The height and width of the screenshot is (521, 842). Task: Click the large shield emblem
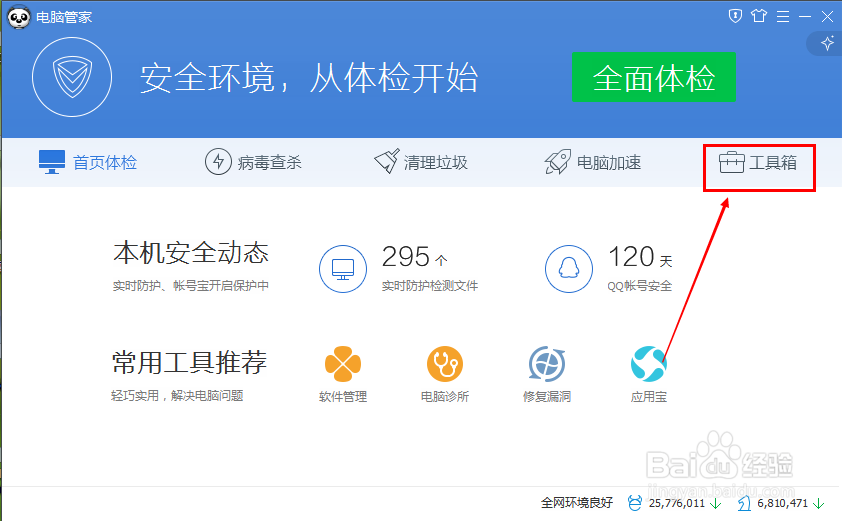click(x=72, y=77)
